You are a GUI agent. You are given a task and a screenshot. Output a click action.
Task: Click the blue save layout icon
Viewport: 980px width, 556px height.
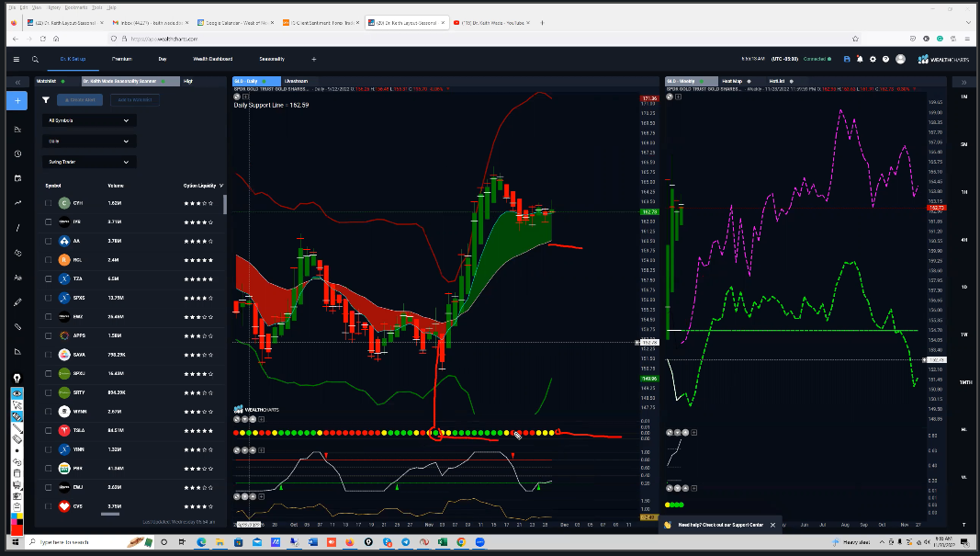[847, 60]
